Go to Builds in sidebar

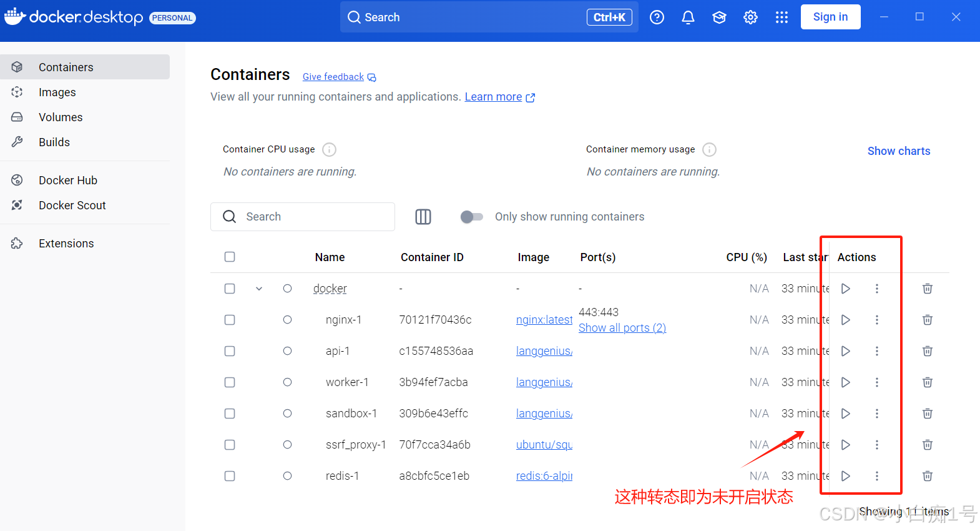pos(85,142)
